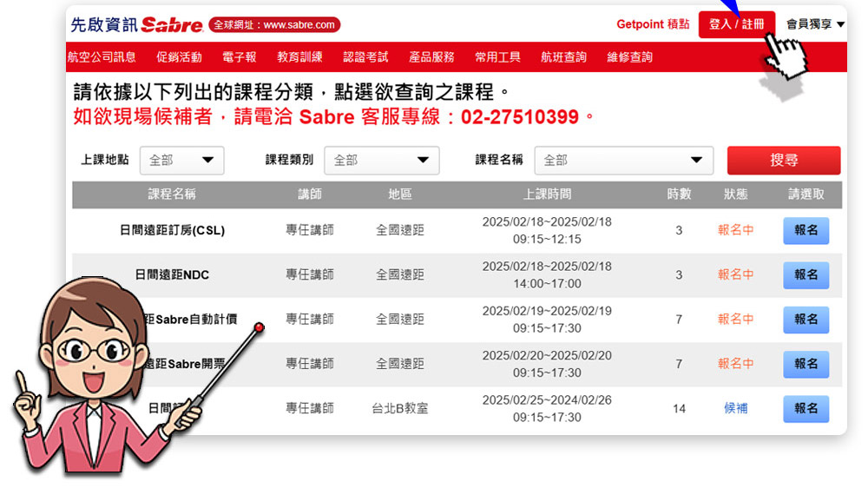868x495 pixels.
Task: Open 航空公司訊息 menu
Action: tap(102, 57)
